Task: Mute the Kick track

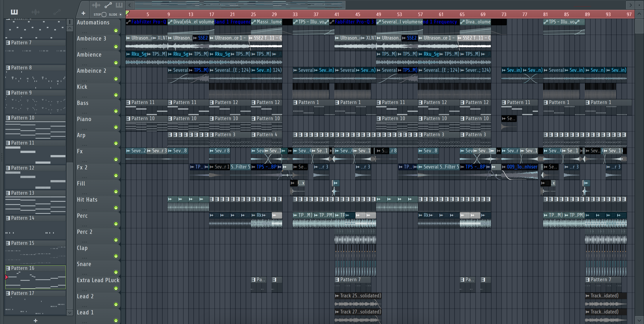Action: (116, 95)
